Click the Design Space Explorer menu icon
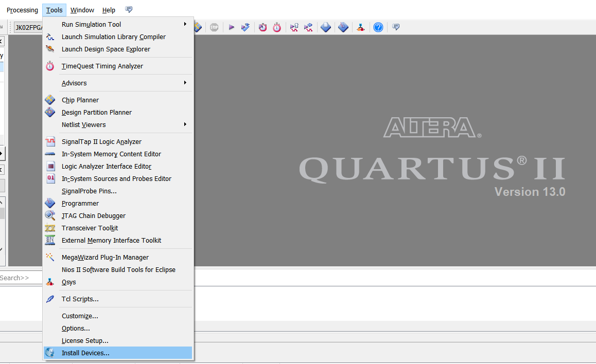This screenshot has width=596, height=364. click(50, 49)
